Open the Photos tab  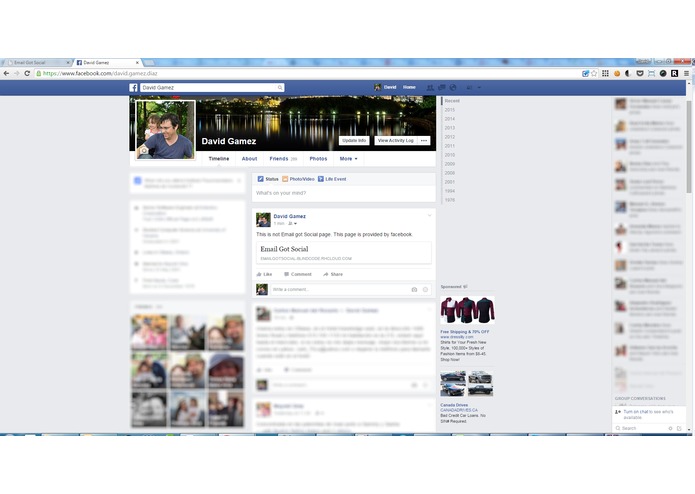tap(318, 159)
